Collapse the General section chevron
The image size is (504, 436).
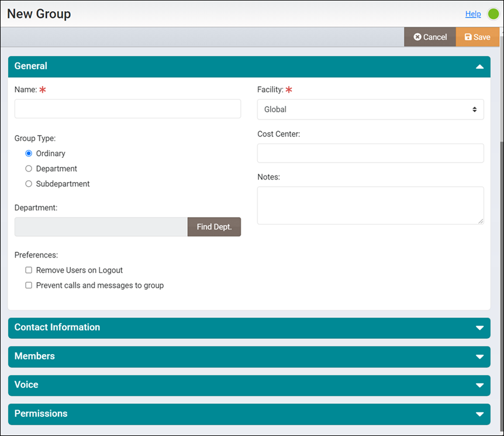point(481,67)
